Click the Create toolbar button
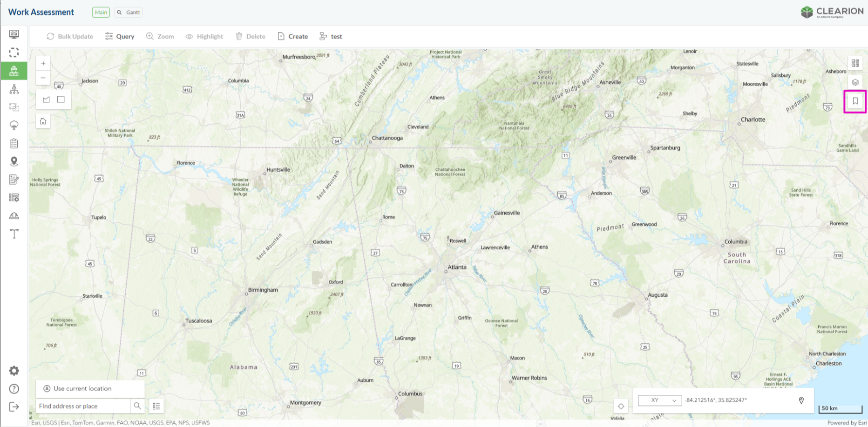 click(292, 36)
